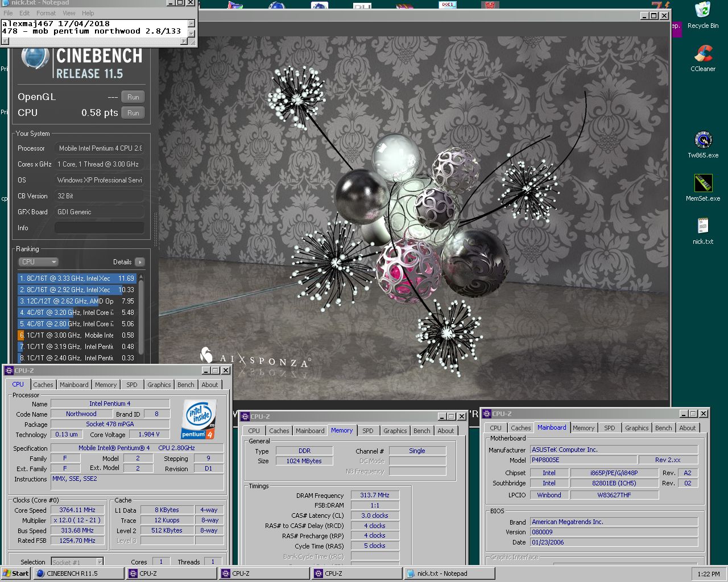The image size is (728, 582).
Task: Select SPD tab in CPU-Z Memory window
Action: pos(368,431)
